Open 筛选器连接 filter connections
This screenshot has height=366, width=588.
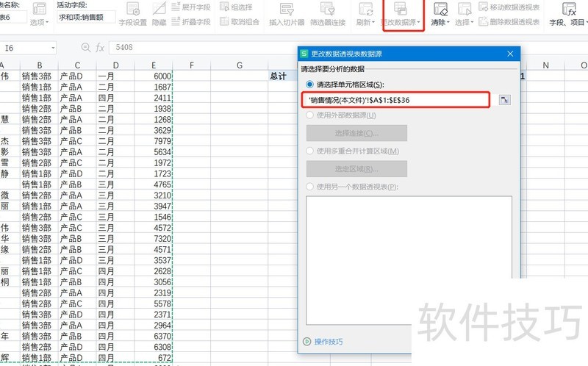tap(328, 14)
